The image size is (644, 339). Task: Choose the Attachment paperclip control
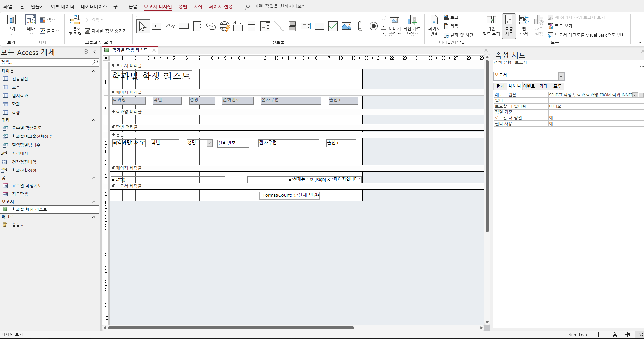[x=360, y=26]
